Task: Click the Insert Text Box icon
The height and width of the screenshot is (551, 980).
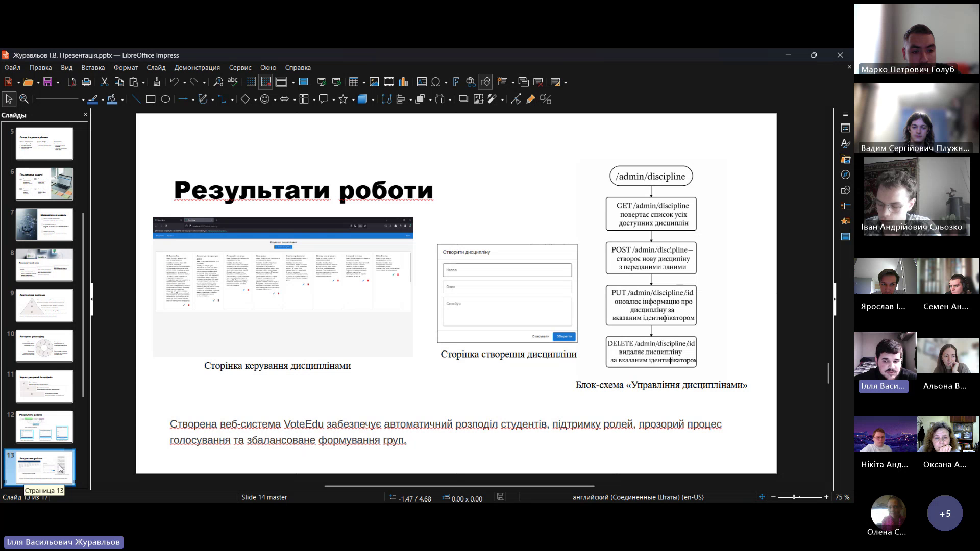Action: 421,82
